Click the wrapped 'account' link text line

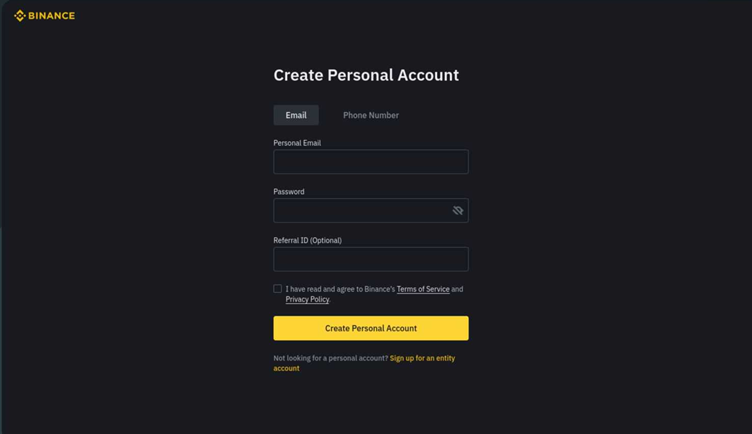pyautogui.click(x=286, y=368)
